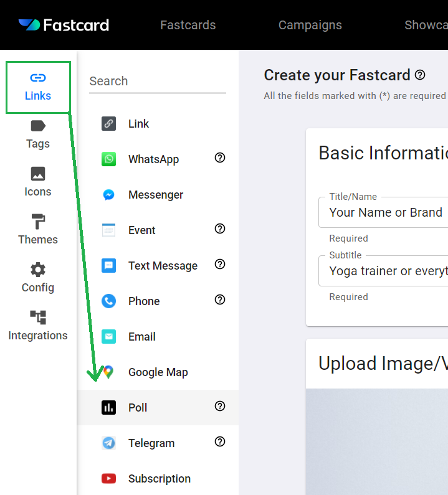Viewport: 448px width, 495px height.
Task: Select the Email text label
Action: point(142,337)
